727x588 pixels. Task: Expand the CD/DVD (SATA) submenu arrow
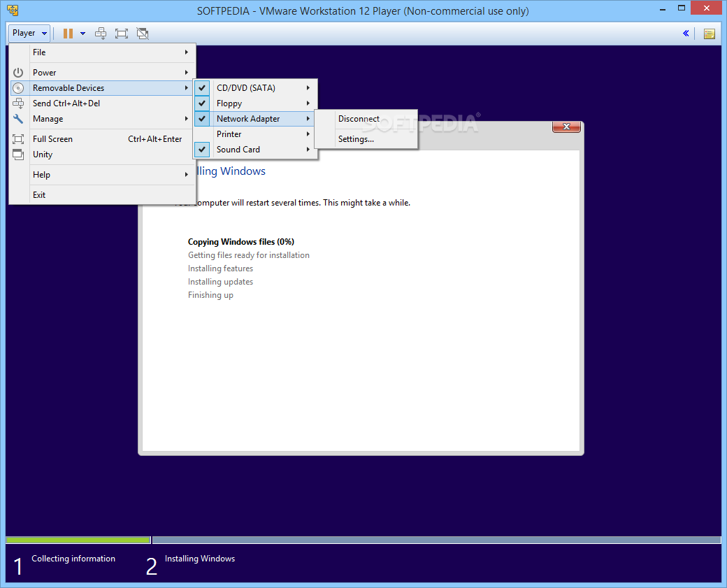coord(308,87)
